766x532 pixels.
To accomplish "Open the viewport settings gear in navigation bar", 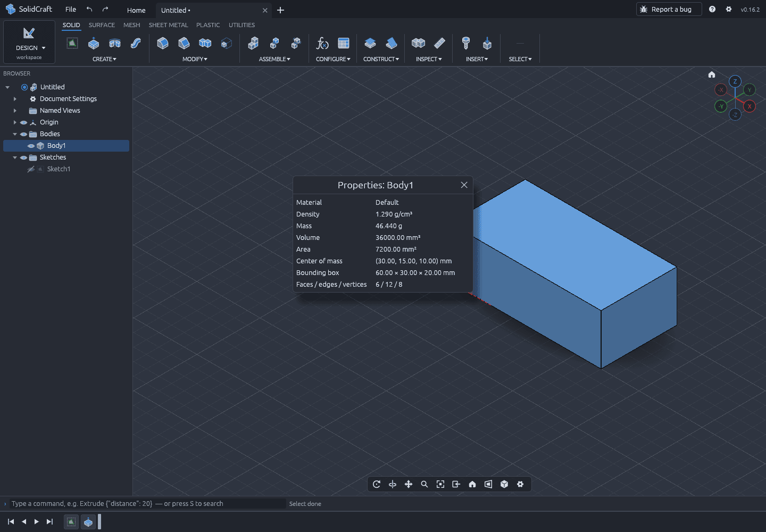I will [520, 484].
